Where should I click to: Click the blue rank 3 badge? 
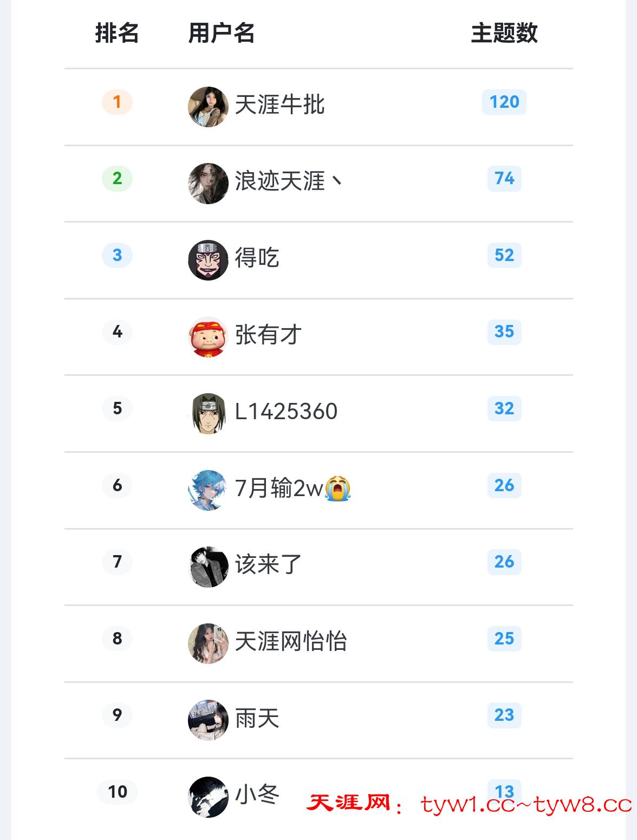[117, 255]
